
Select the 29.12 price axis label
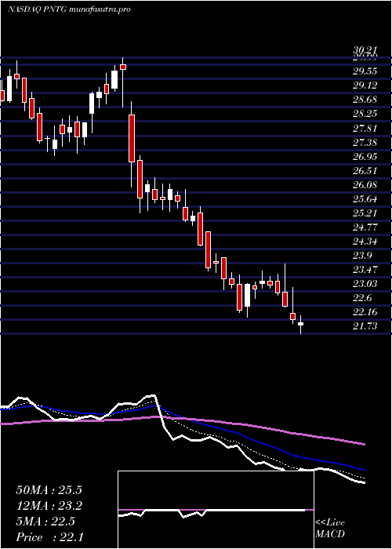365,85
